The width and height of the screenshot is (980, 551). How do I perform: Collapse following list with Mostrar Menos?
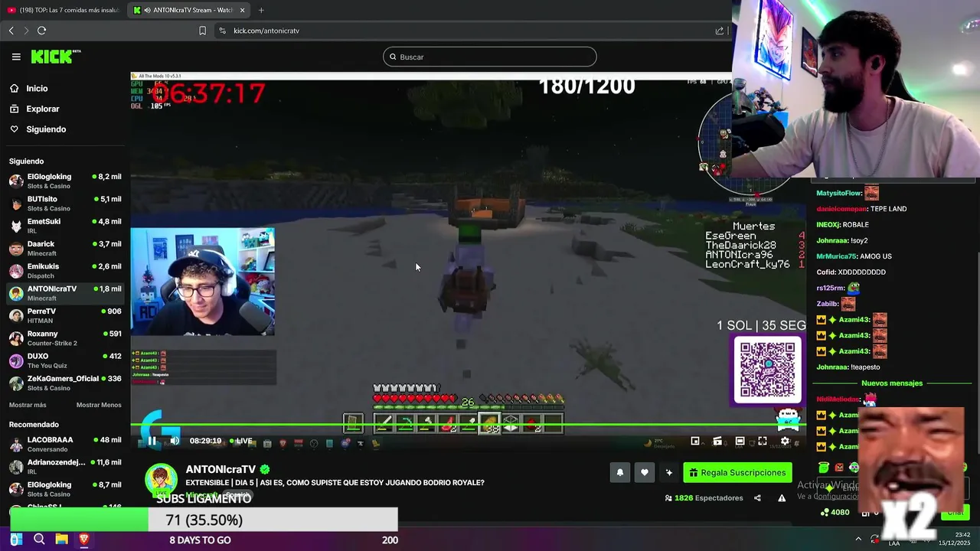tap(99, 405)
